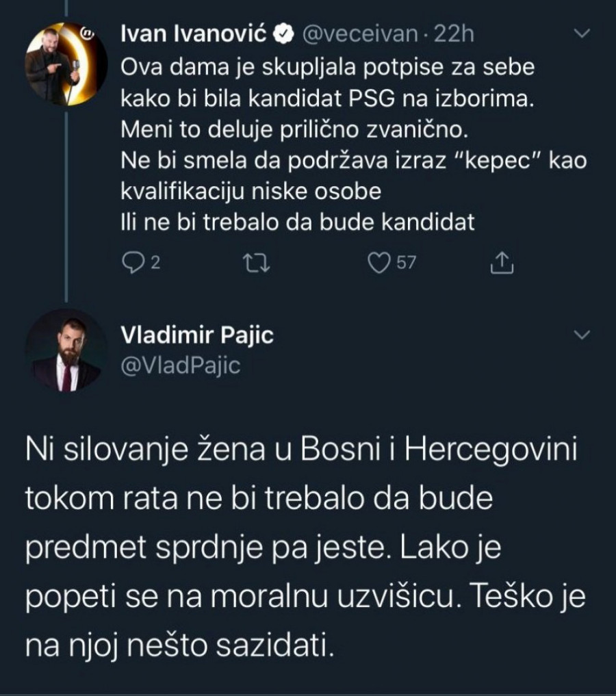
Task: Expand the chevron menu on Vladimir Pajic's tweet
Action: 580,335
